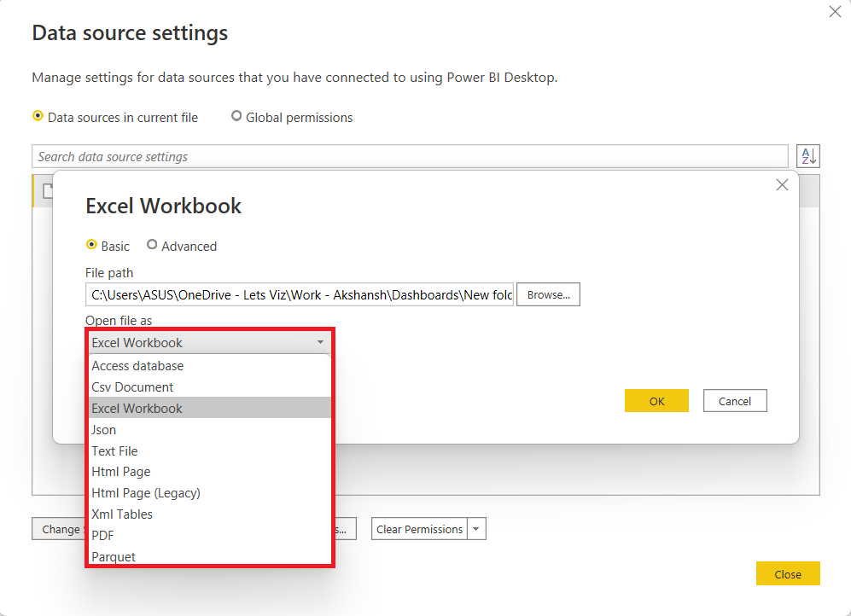Switch to the Advanced radio option
The image size is (851, 616).
[152, 246]
